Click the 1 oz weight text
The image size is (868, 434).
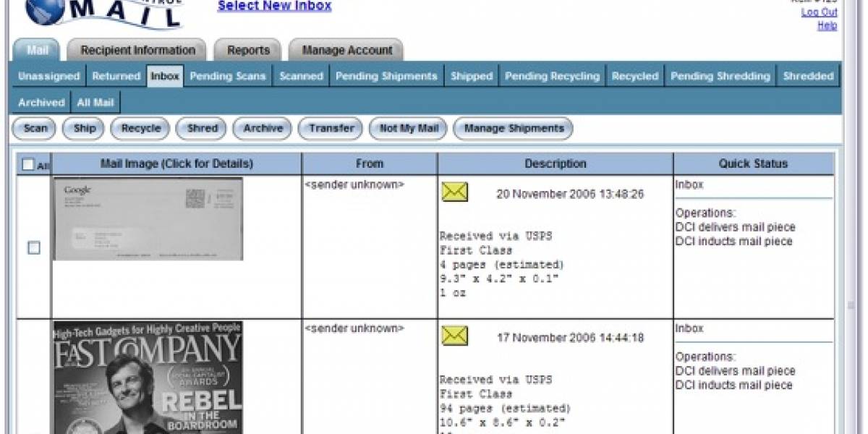pyautogui.click(x=453, y=293)
